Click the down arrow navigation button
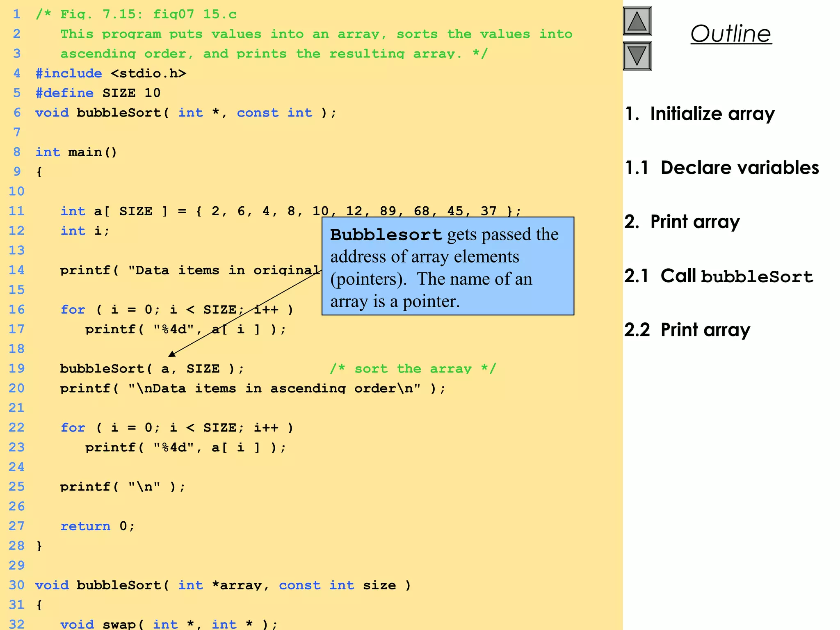The image size is (840, 630). click(637, 56)
